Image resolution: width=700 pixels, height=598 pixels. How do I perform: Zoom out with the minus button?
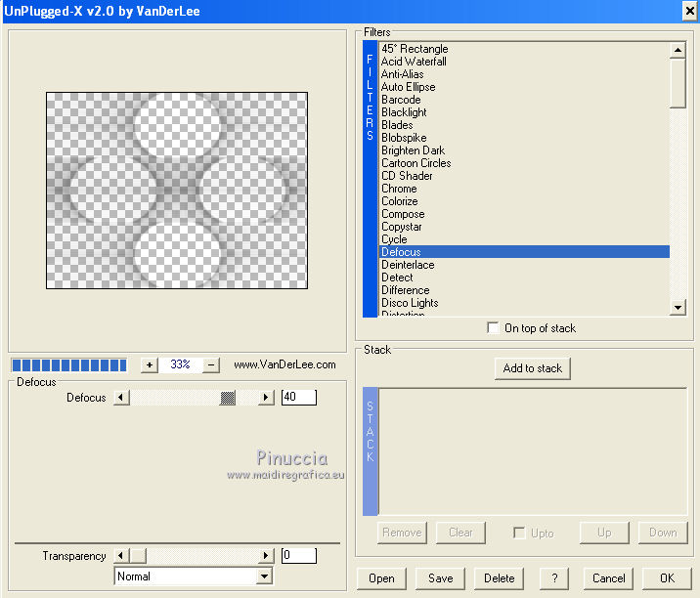click(x=211, y=365)
